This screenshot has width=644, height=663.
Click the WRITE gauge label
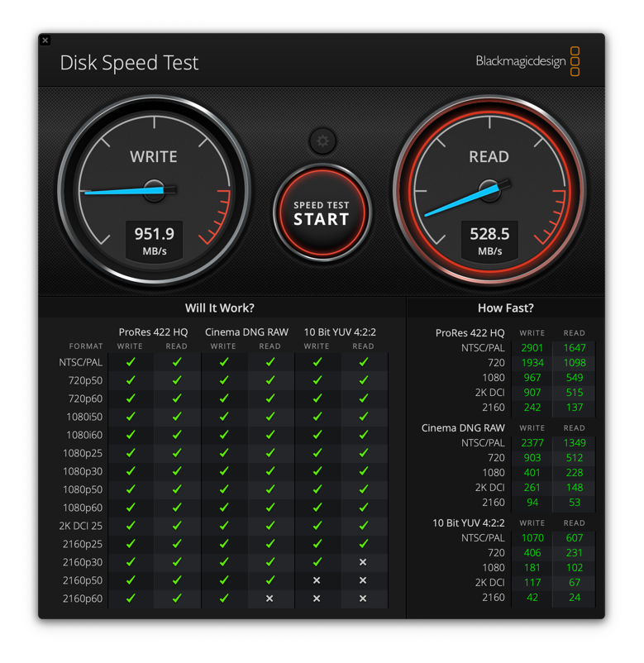[x=154, y=157]
